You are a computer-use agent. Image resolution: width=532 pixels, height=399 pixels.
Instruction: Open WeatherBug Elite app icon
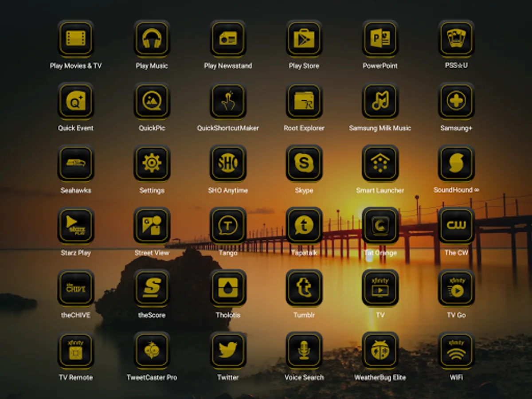click(380, 351)
